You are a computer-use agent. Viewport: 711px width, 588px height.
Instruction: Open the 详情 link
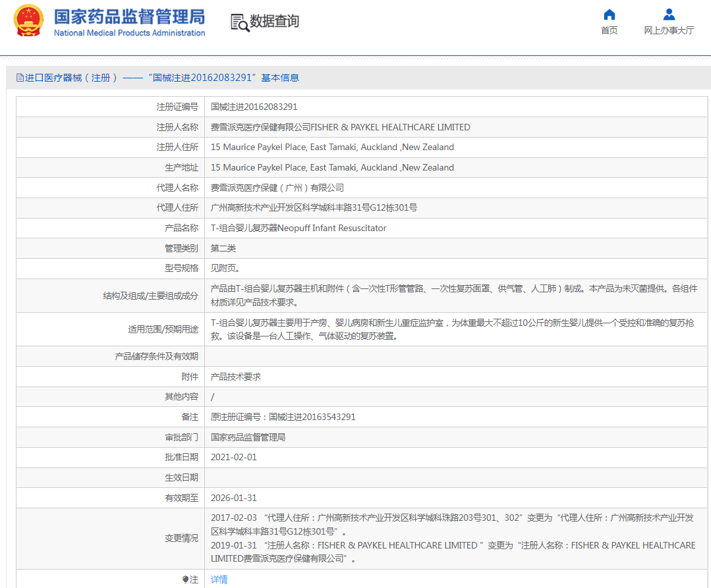coord(219,580)
